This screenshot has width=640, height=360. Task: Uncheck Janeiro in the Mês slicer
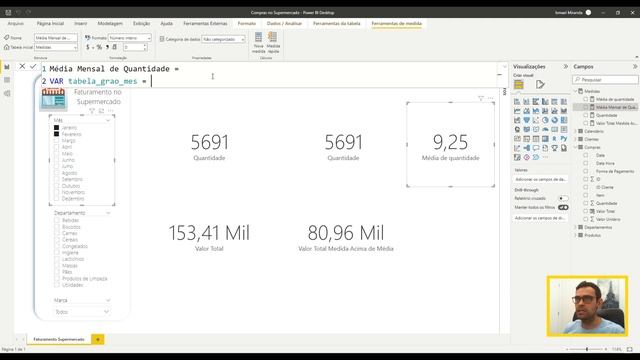56,128
